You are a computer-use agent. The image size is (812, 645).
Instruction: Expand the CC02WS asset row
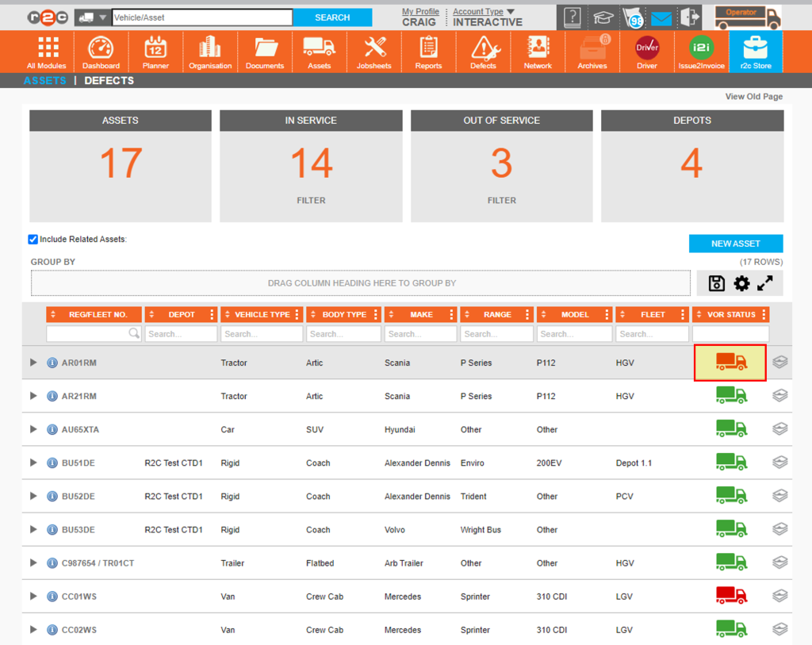(33, 629)
